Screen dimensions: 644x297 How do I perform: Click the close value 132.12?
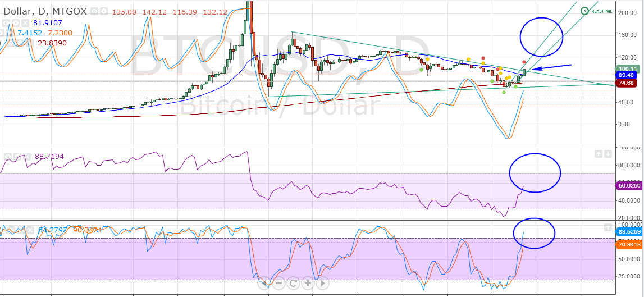(x=215, y=12)
